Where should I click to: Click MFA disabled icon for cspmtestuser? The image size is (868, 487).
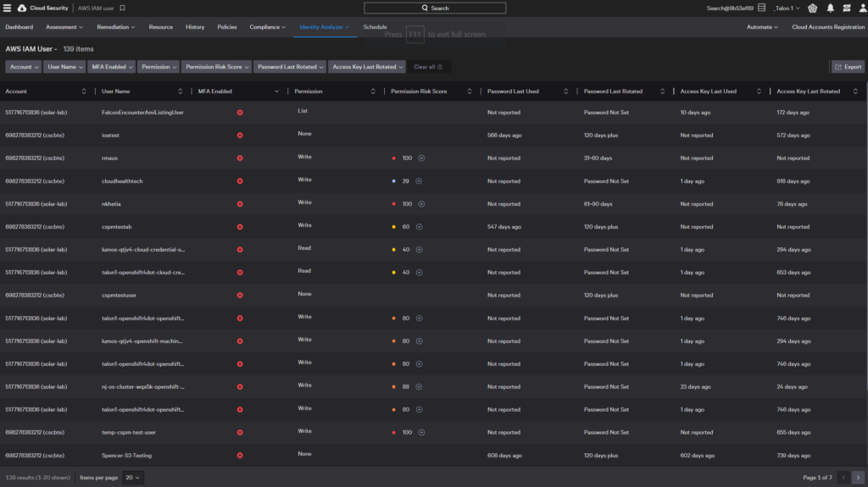(240, 296)
